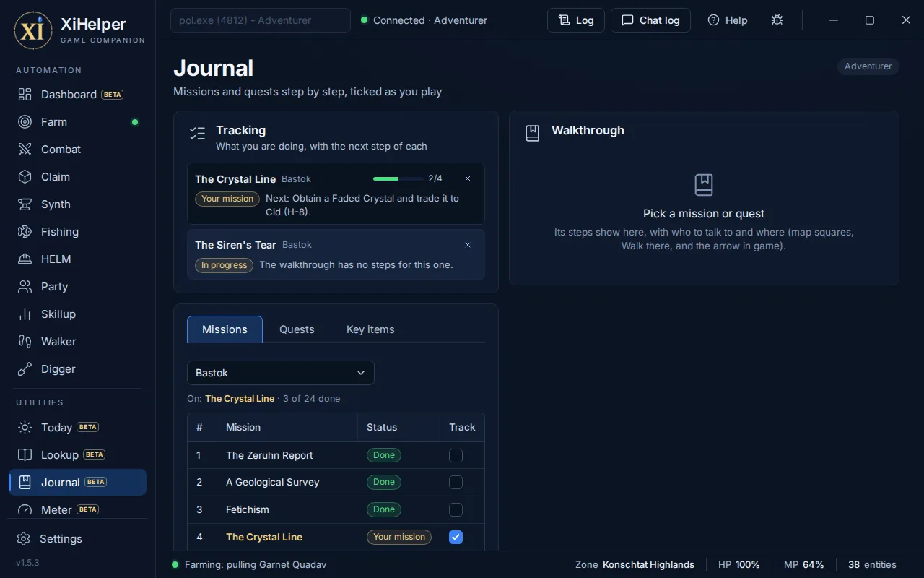This screenshot has height=578, width=924.
Task: Select A Geological Survey mission name
Action: coord(272,482)
